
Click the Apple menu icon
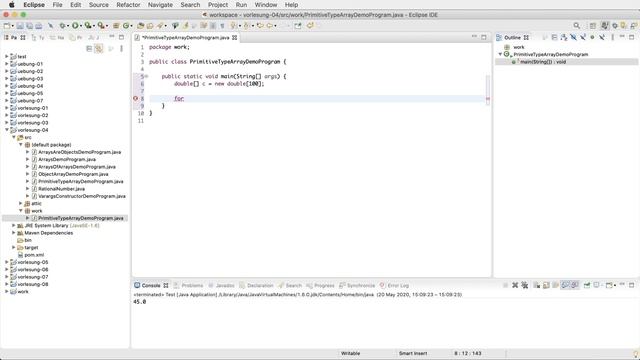pyautogui.click(x=12, y=5)
